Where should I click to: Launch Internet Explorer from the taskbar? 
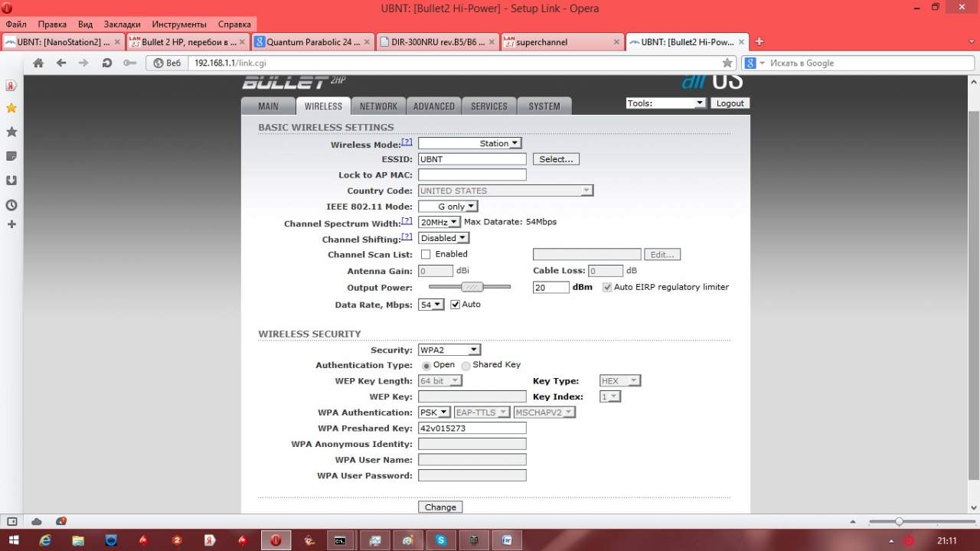45,540
